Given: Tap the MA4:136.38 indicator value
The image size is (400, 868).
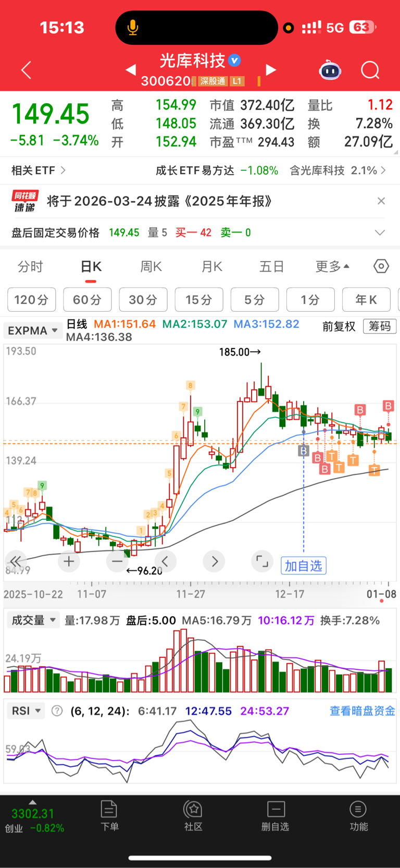Looking at the screenshot, I should click(x=99, y=337).
